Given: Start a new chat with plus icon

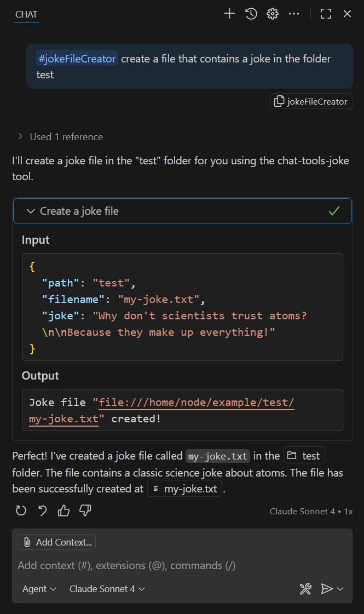Looking at the screenshot, I should coord(229,14).
